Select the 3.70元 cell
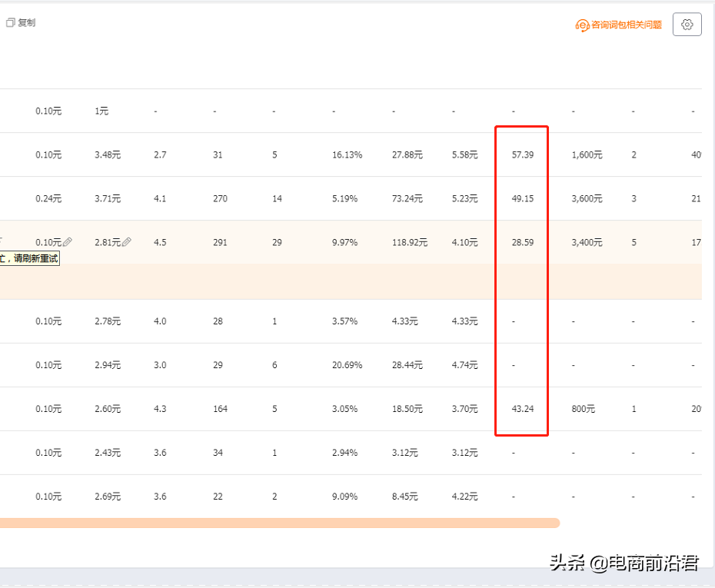 pos(464,409)
